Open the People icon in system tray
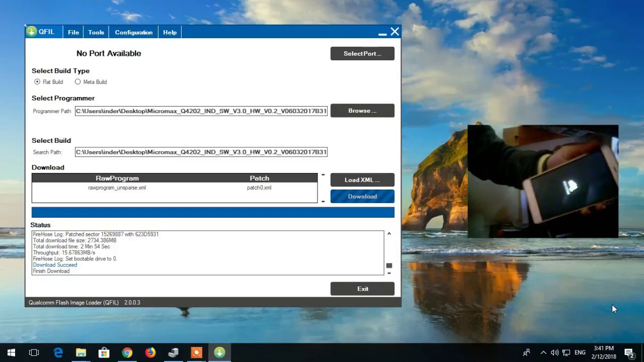 point(526,352)
